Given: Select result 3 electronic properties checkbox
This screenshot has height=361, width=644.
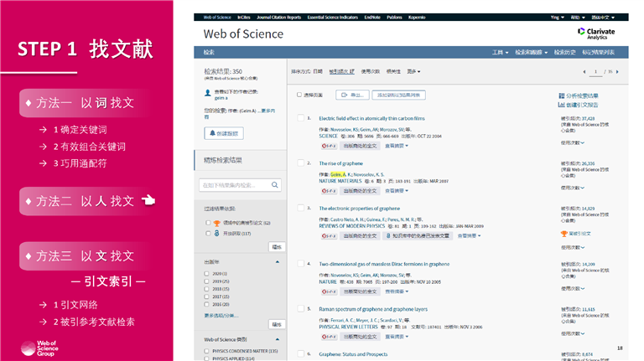Looking at the screenshot, I should tap(301, 208).
